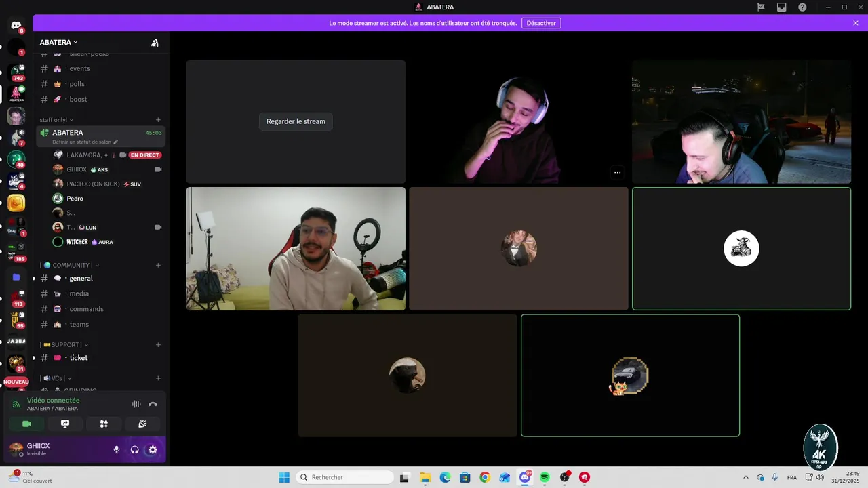868x488 pixels.
Task: Open the JA3BA server icon
Action: coord(16,341)
